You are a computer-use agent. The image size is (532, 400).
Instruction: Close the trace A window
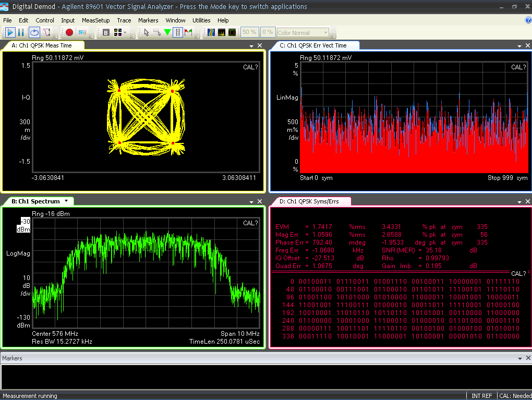[x=260, y=45]
